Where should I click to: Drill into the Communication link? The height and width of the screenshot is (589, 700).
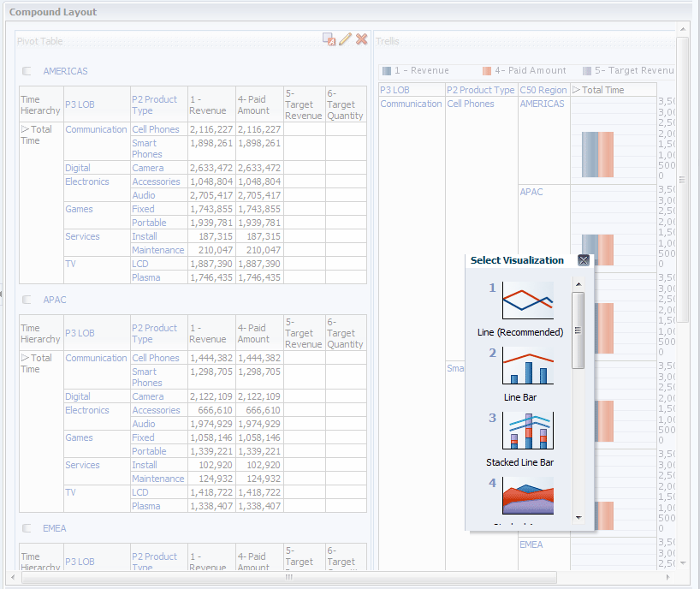pyautogui.click(x=96, y=128)
